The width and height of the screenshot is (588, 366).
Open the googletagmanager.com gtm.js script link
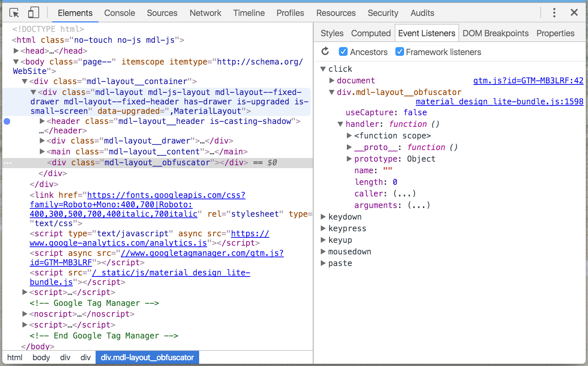[157, 258]
